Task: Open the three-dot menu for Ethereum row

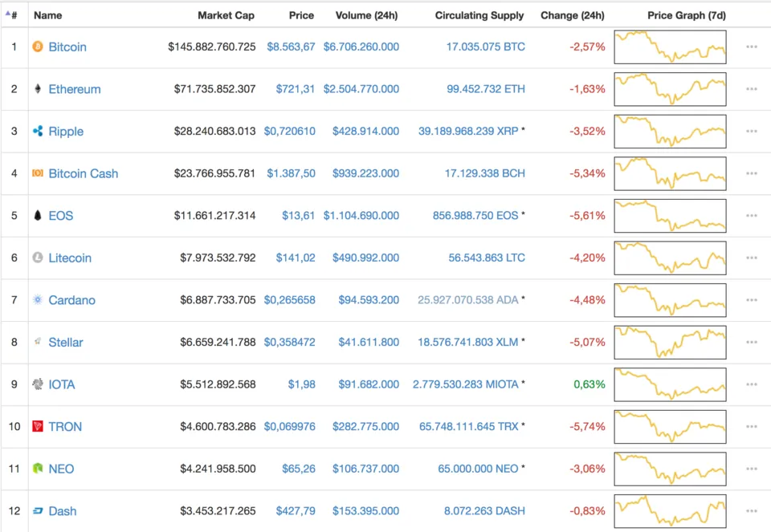Action: (x=752, y=89)
